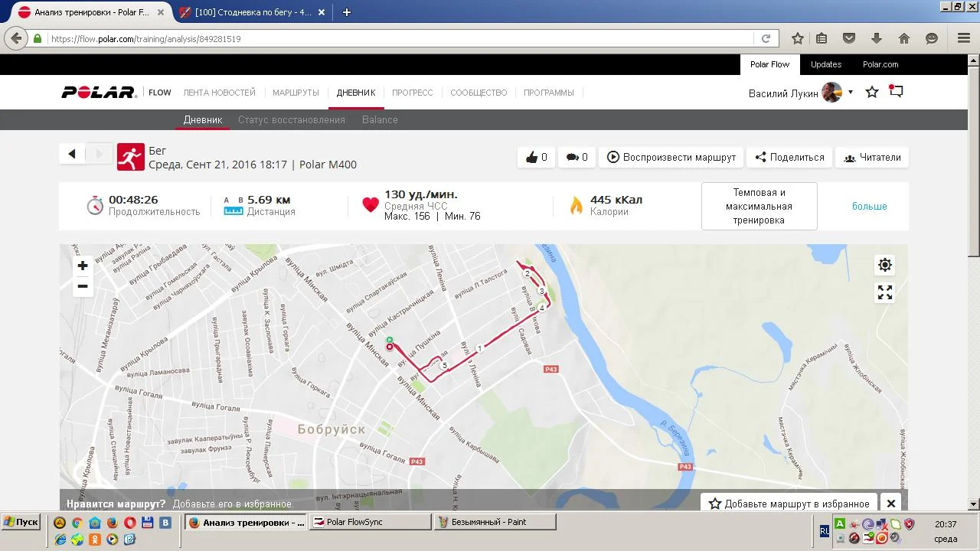Click the Бобруйск city label on map
The width and height of the screenshot is (980, 551).
(332, 429)
